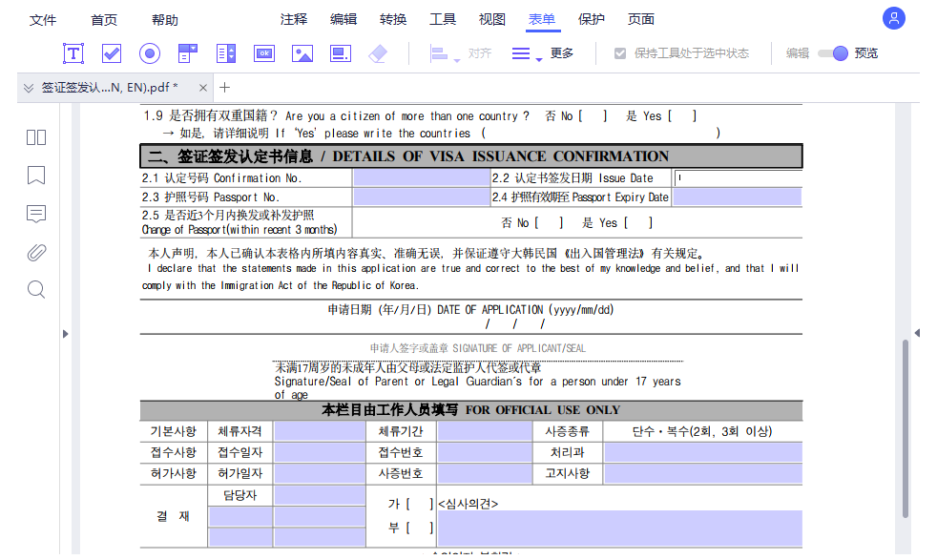Select the push button form tool

[x=264, y=53]
